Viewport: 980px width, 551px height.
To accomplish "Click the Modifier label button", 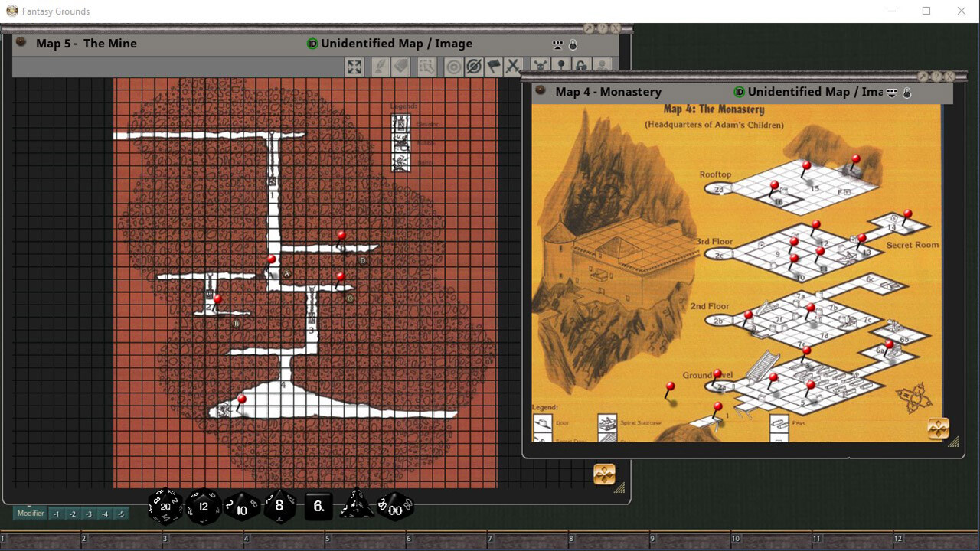I will pyautogui.click(x=31, y=514).
